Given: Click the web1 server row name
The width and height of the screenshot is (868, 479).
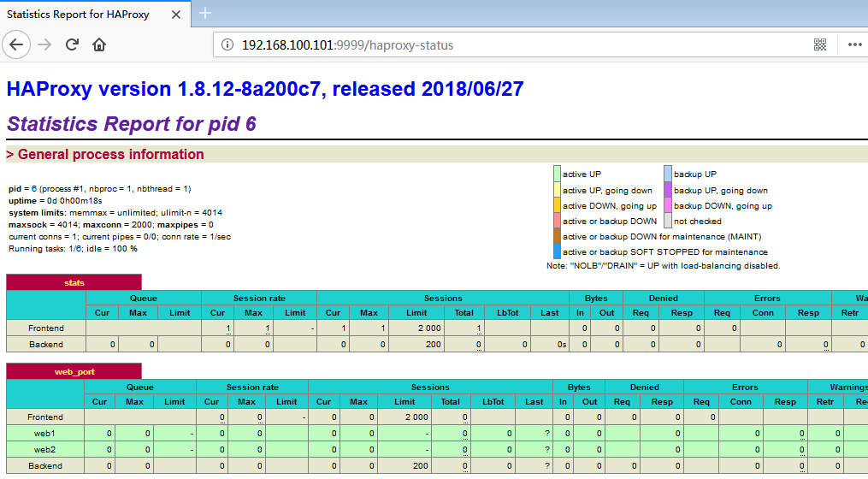Looking at the screenshot, I should (x=44, y=433).
